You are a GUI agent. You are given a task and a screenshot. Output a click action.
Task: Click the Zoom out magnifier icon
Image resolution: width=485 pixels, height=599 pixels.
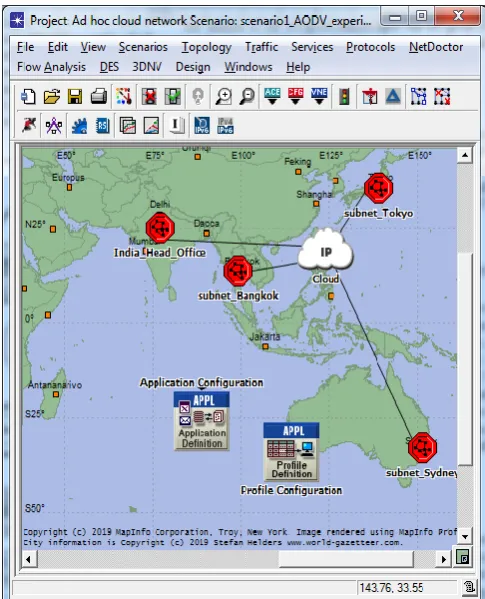pyautogui.click(x=247, y=97)
